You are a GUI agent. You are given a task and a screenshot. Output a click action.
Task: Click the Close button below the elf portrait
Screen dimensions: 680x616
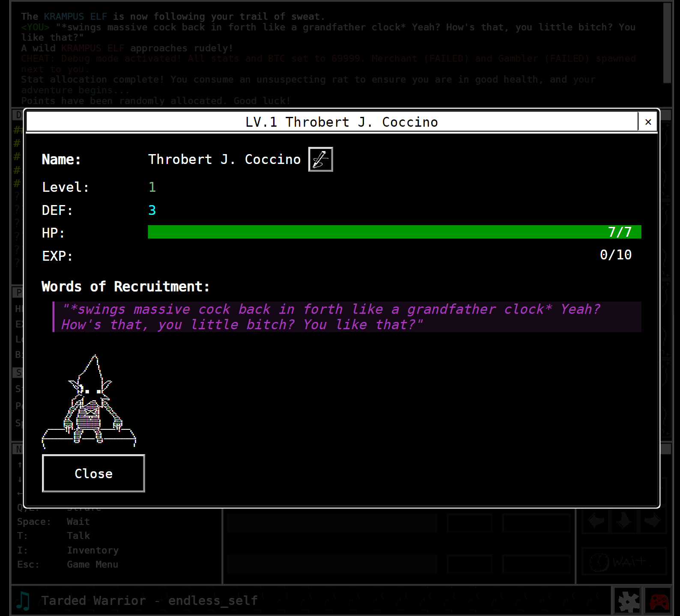tap(93, 473)
